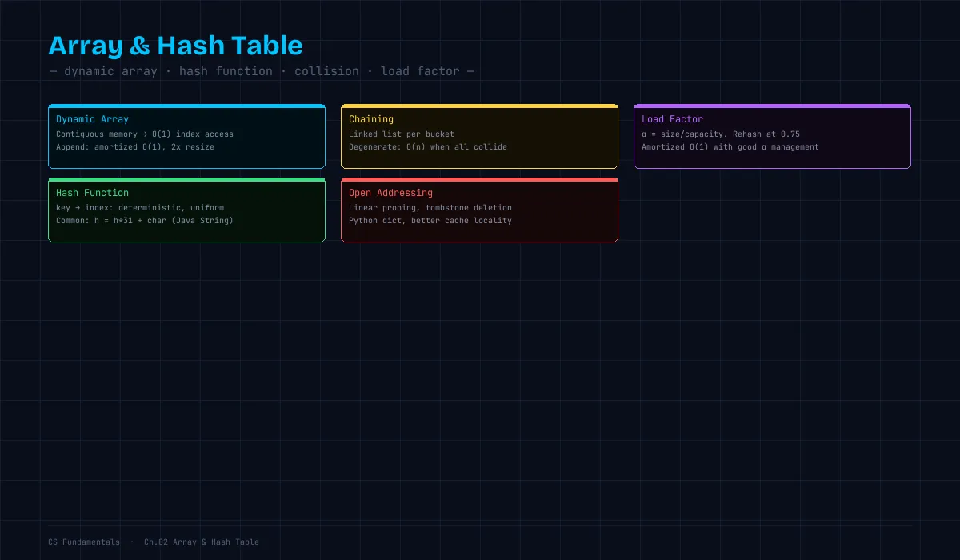Click 'α = size/capacity. Rehash at 0.75'

pos(721,134)
